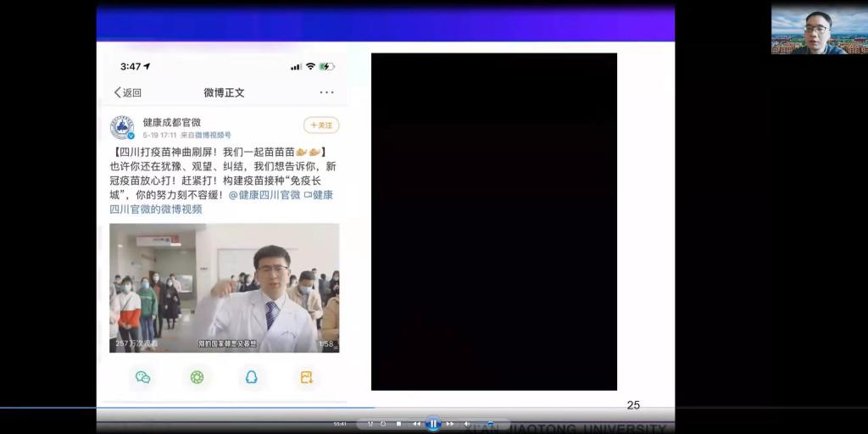Image resolution: width=868 pixels, height=434 pixels.
Task: Play the doctor video thumbnail
Action: tap(224, 287)
